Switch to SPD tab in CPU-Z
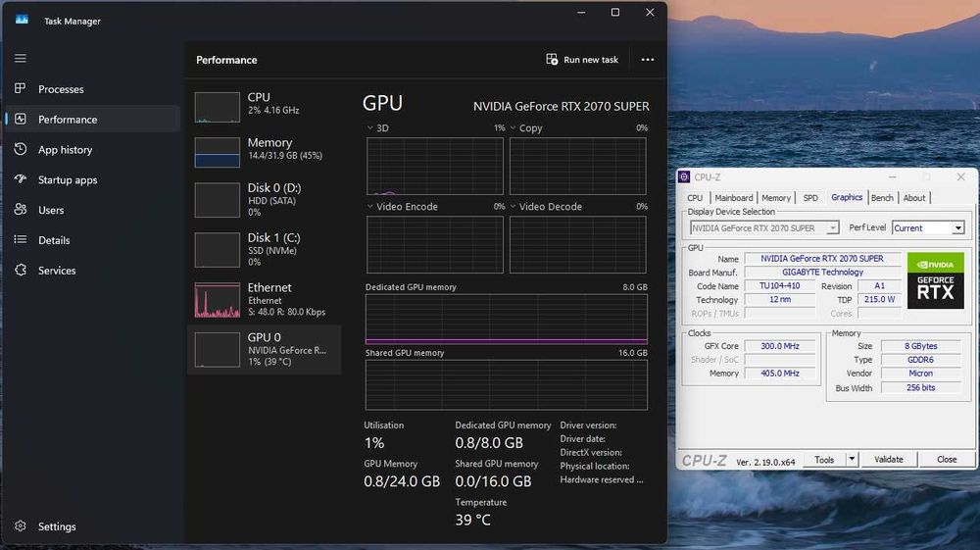Viewport: 980px width, 550px height. [x=810, y=197]
